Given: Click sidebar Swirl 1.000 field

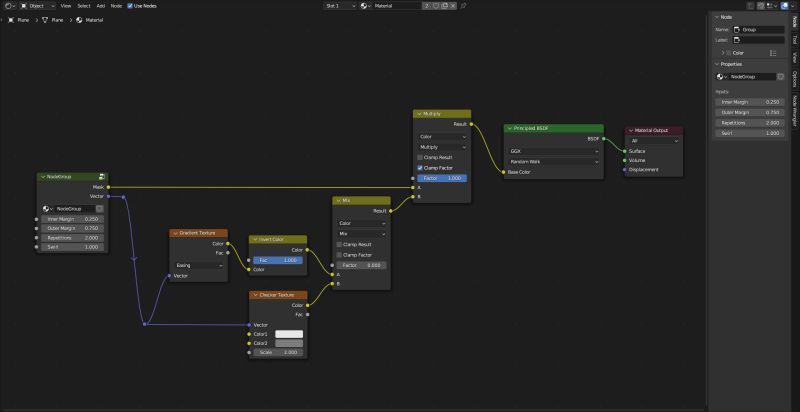Looking at the screenshot, I should point(749,133).
